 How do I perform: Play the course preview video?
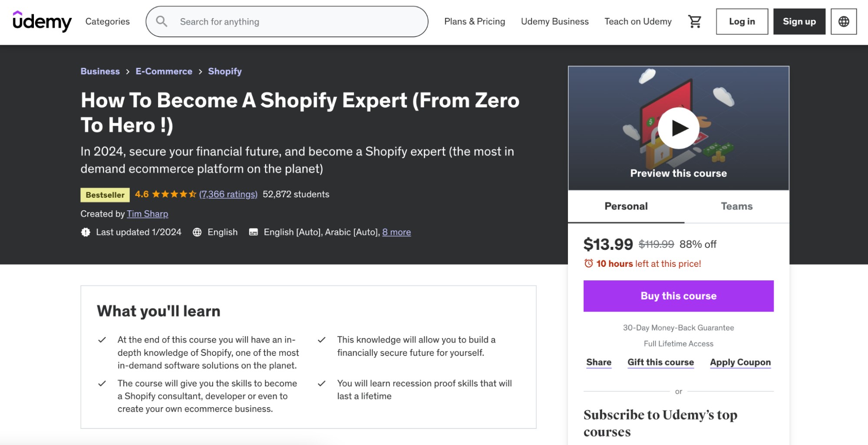pyautogui.click(x=678, y=128)
